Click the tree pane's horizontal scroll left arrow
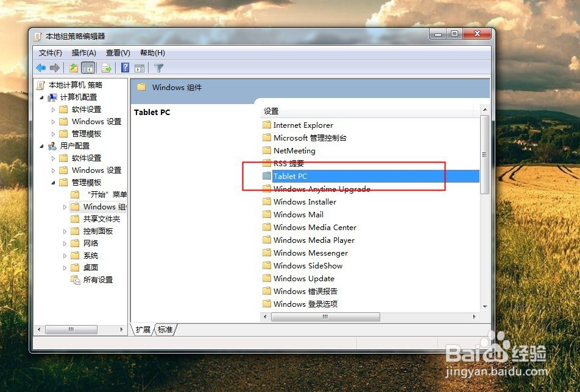The height and width of the screenshot is (392, 580). click(x=40, y=329)
